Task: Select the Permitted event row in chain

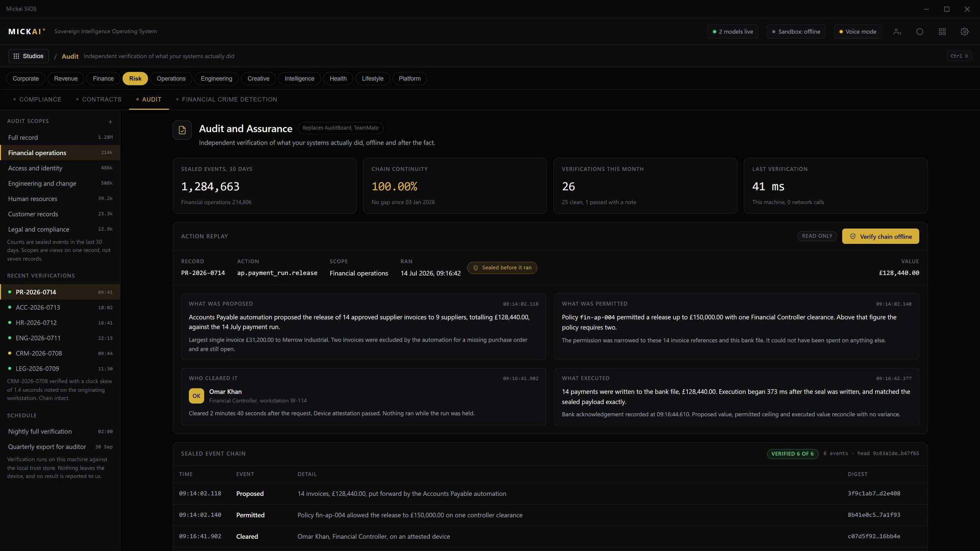Action: click(550, 515)
